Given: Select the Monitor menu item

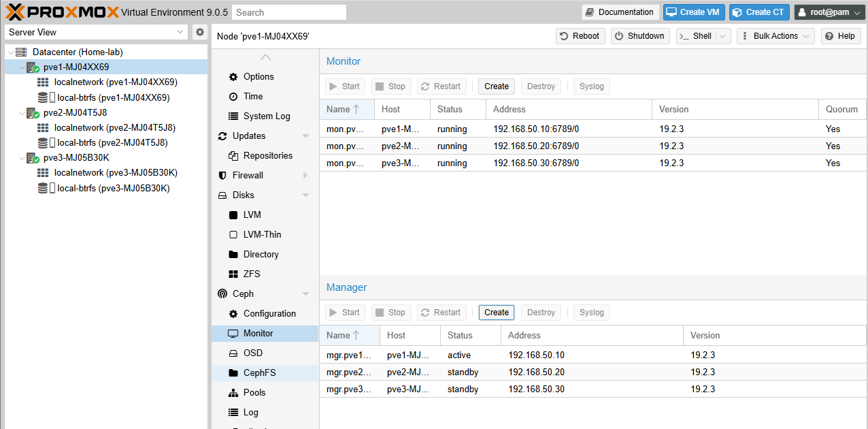Looking at the screenshot, I should 265,334.
